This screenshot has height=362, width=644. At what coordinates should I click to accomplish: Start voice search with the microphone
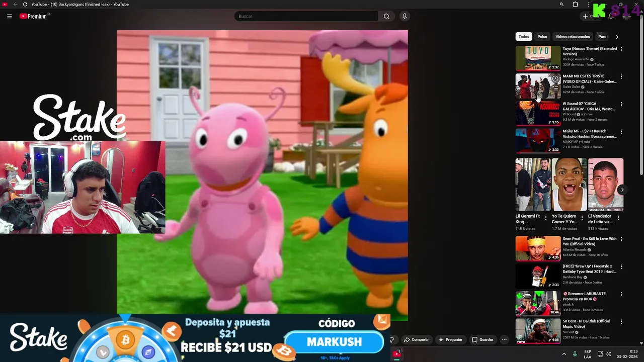point(405,16)
